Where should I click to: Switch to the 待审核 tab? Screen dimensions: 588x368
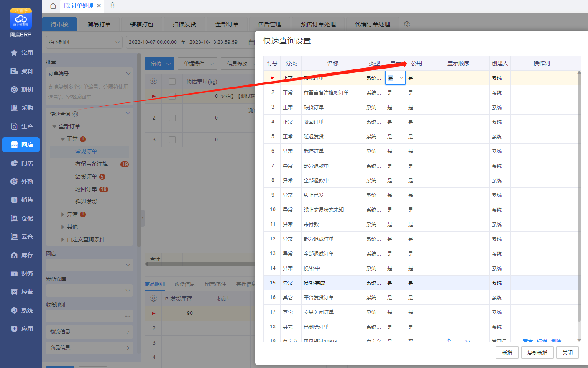pyautogui.click(x=59, y=24)
